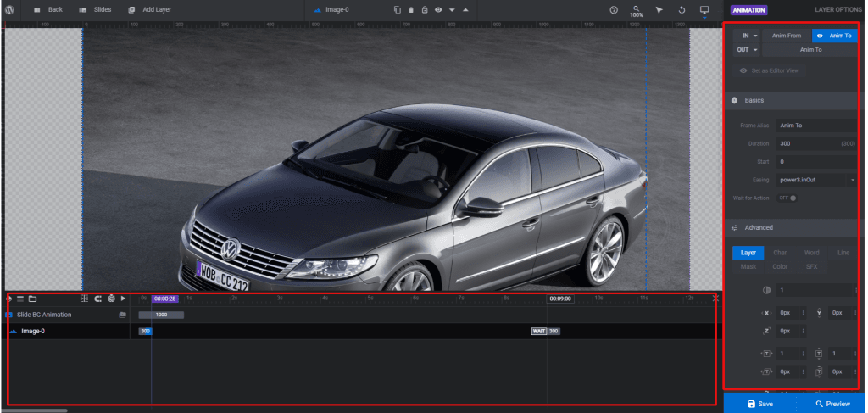This screenshot has height=413, width=868.
Task: Click the Save button
Action: 760,404
